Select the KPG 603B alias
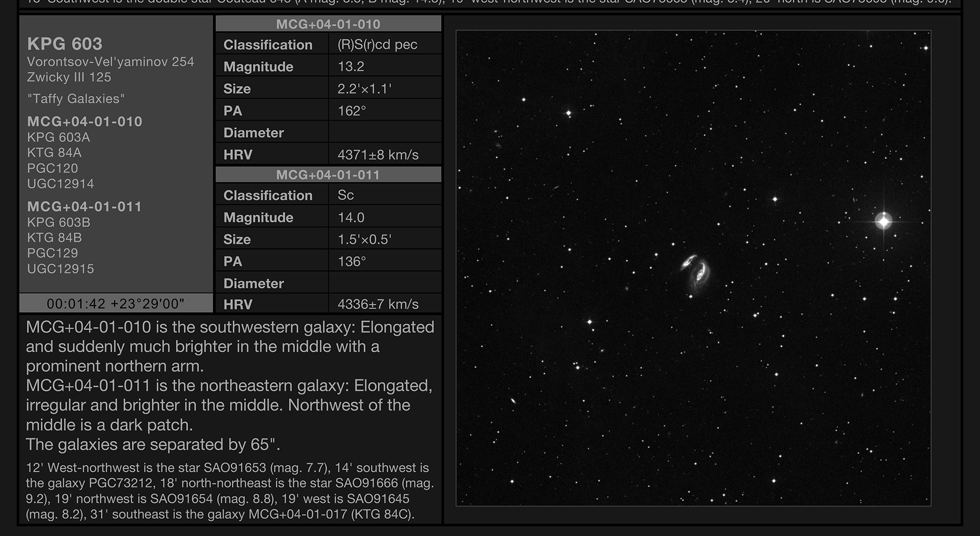The width and height of the screenshot is (980, 536). (x=59, y=222)
